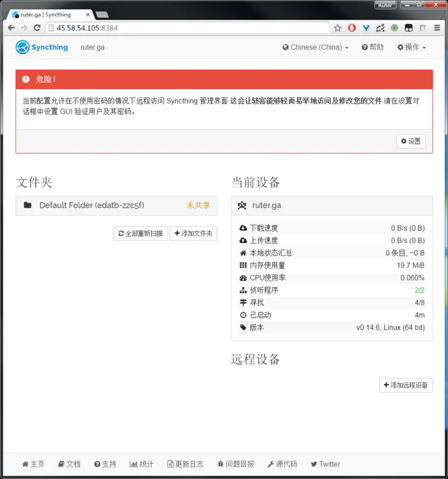The width and height of the screenshot is (448, 479).
Task: Open the Twitter link in footer
Action: point(325,464)
